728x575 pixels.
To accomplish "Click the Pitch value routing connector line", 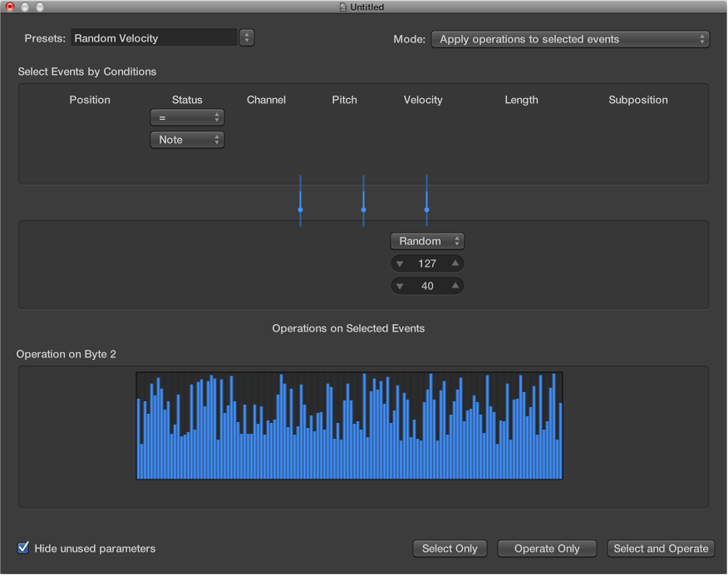I will click(363, 200).
